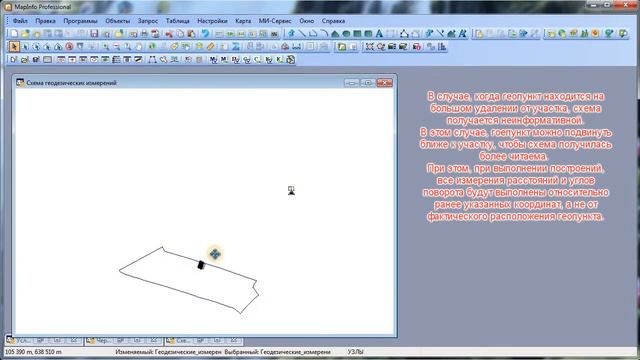Select the Ellipse drawing tool
640x360 pixels.
point(346,34)
